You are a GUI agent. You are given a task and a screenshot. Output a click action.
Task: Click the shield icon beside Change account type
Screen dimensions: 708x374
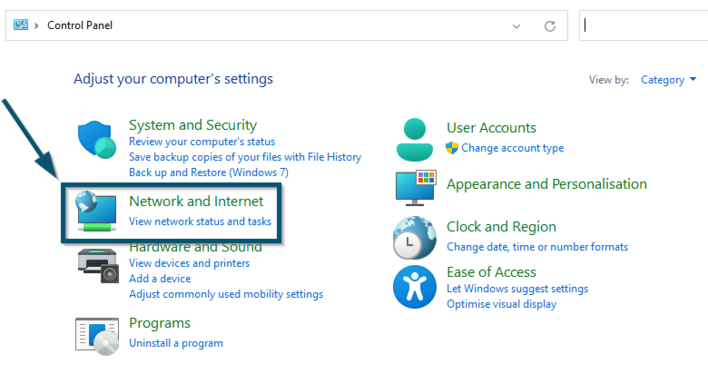[452, 148]
